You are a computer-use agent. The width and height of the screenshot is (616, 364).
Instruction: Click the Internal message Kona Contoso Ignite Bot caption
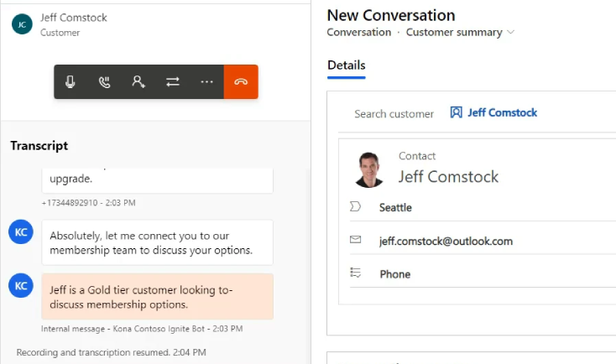pos(142,329)
